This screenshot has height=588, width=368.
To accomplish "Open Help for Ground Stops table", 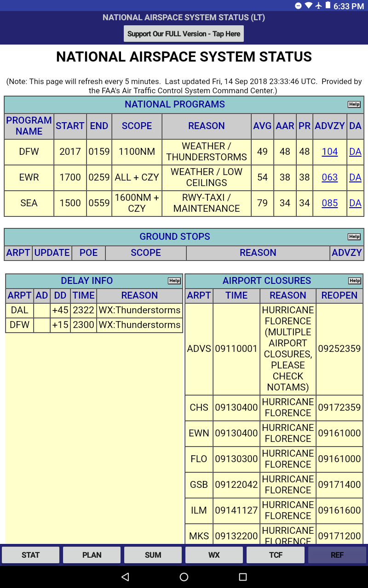I will pos(354,237).
